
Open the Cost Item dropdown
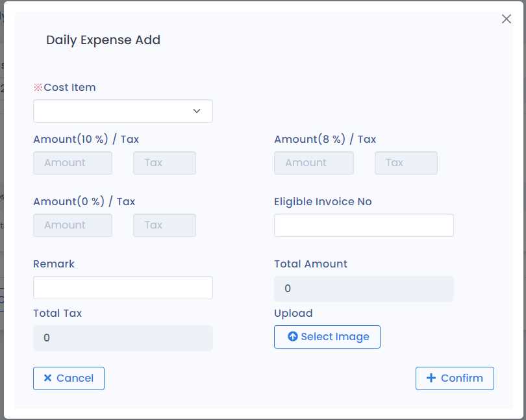tap(123, 111)
